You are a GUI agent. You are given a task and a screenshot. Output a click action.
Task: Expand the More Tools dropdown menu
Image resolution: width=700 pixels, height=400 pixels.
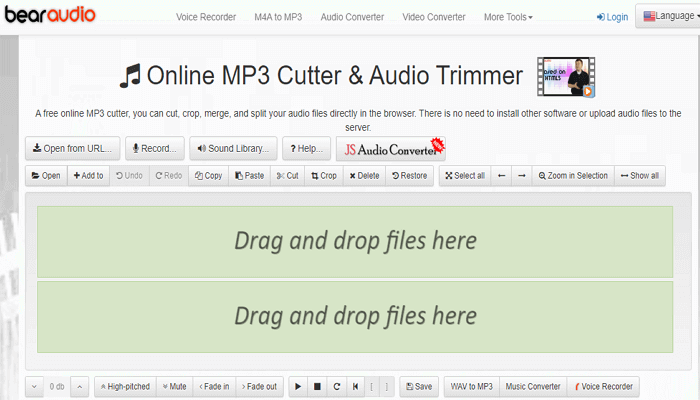[x=508, y=17]
